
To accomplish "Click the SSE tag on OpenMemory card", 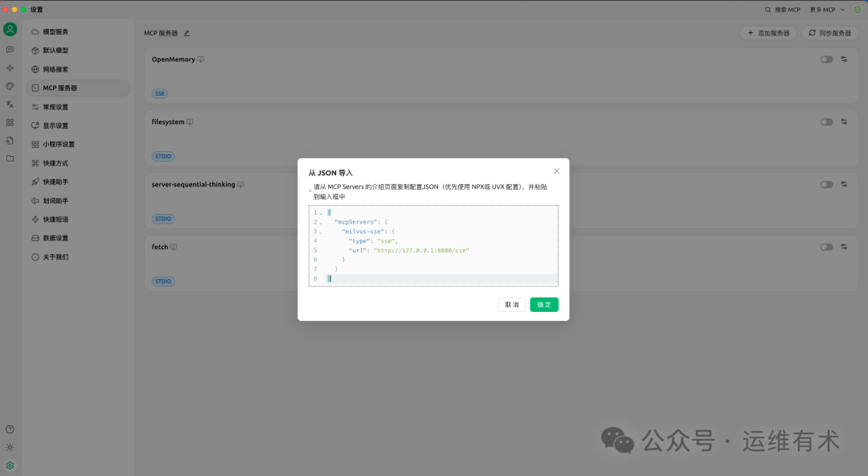I will coord(160,93).
